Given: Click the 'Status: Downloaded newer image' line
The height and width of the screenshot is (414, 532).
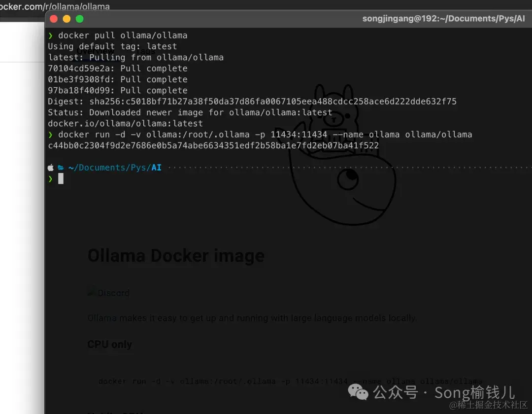Looking at the screenshot, I should click(190, 112).
